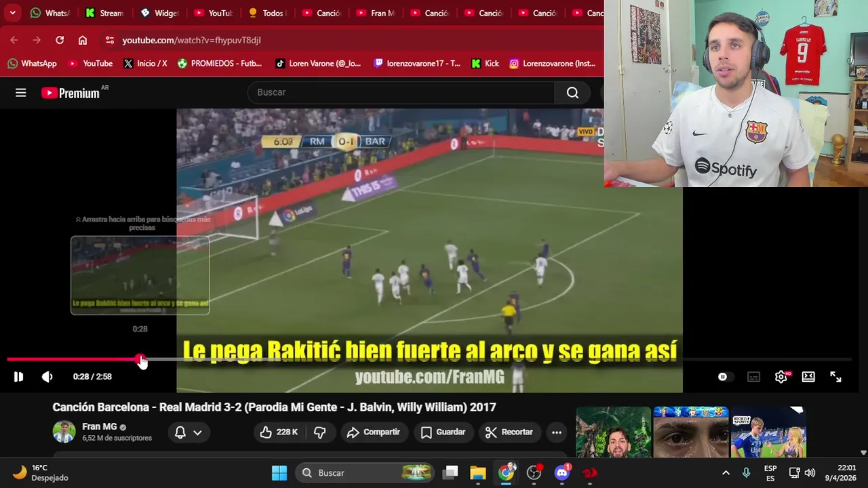This screenshot has width=868, height=488.
Task: Switch to the Fran M tab
Action: tap(376, 13)
